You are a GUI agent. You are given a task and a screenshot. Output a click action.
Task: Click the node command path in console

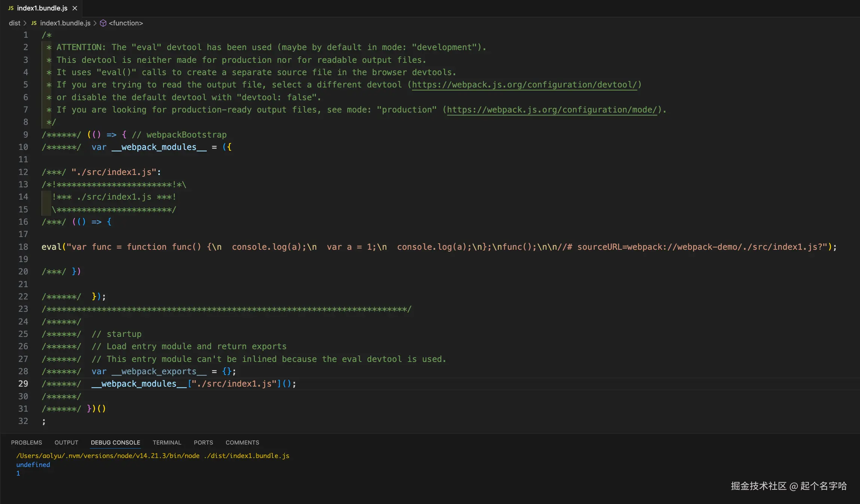pyautogui.click(x=108, y=456)
